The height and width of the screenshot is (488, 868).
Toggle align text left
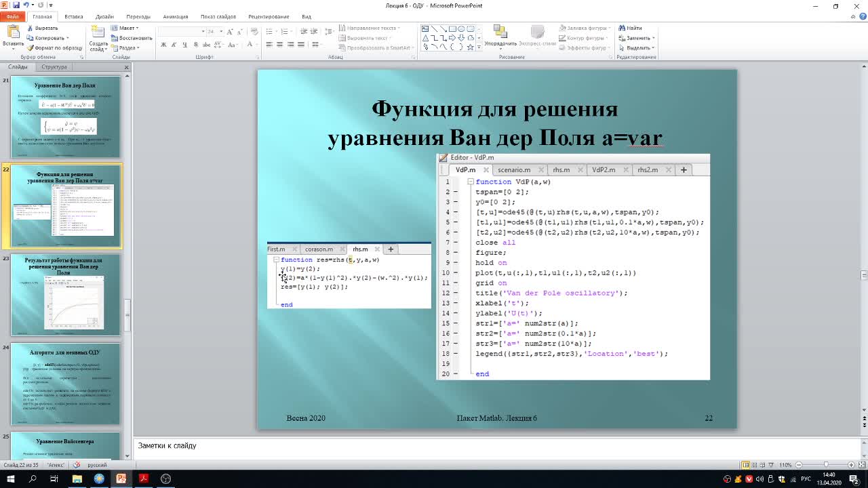click(x=269, y=45)
